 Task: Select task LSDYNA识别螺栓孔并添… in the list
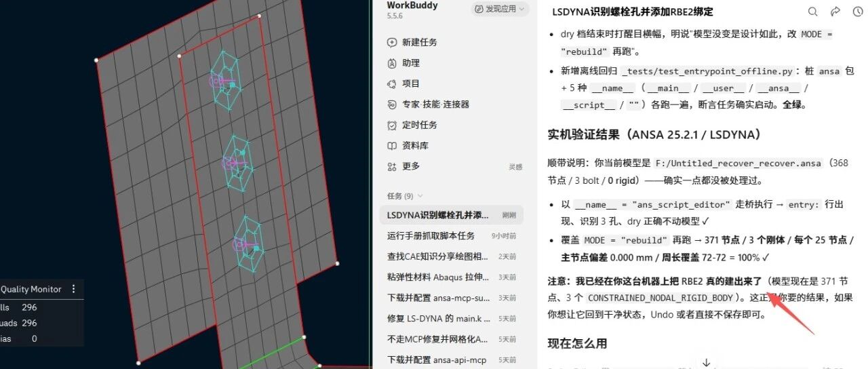[x=451, y=215]
